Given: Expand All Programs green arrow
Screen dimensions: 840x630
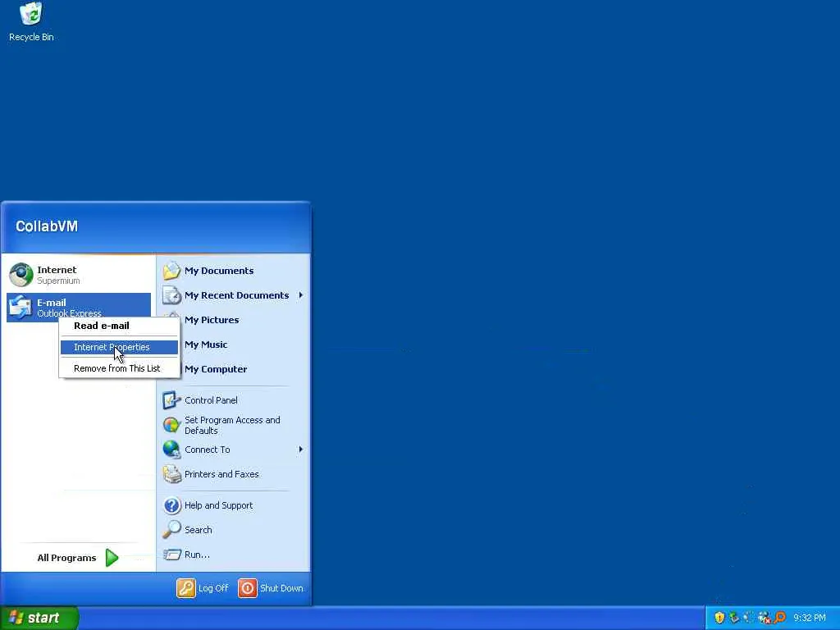Looking at the screenshot, I should 112,558.
